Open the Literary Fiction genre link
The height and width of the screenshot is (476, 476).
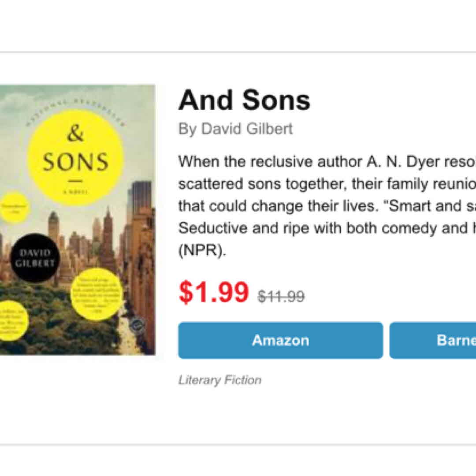[x=219, y=380]
